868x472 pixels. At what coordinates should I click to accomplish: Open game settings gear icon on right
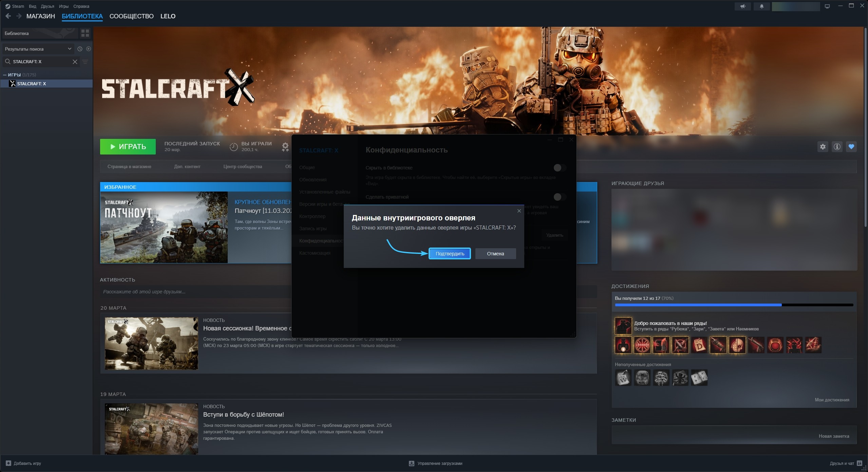click(823, 147)
